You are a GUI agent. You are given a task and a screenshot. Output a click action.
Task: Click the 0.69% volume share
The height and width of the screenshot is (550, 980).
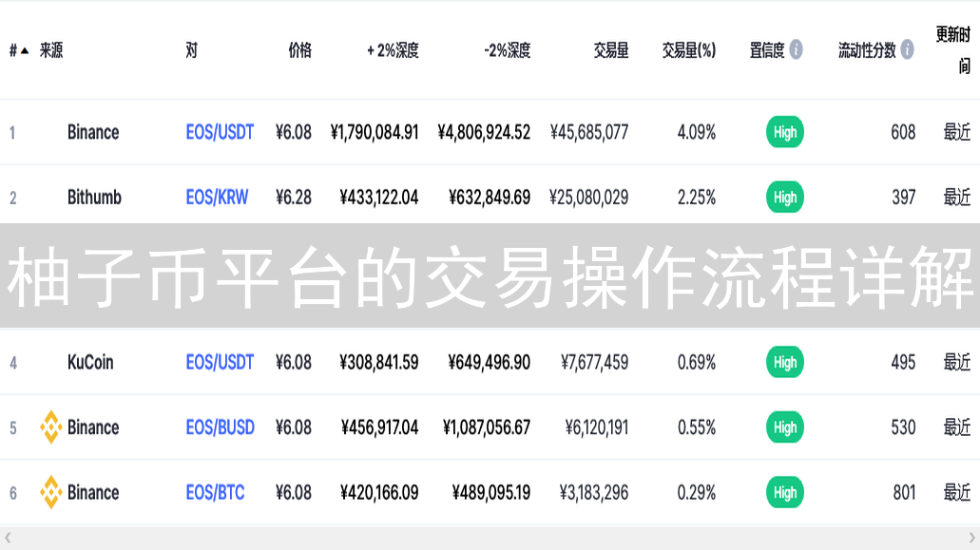(696, 362)
